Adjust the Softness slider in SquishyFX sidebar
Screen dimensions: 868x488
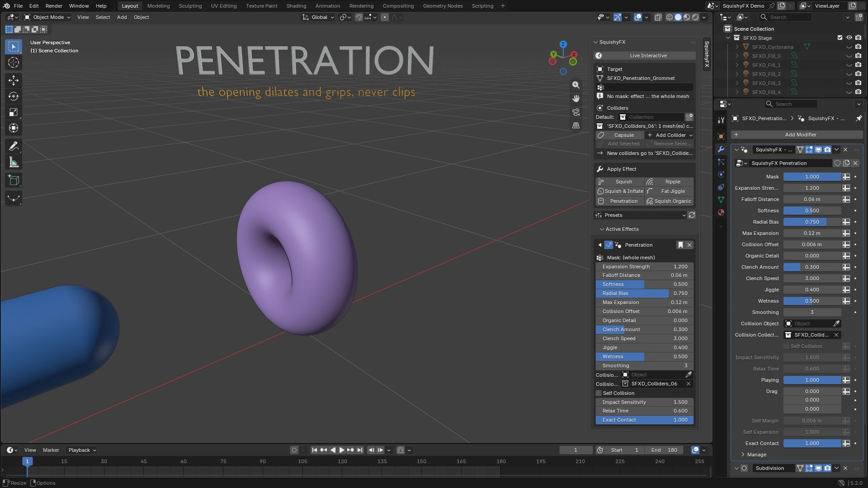pyautogui.click(x=645, y=284)
